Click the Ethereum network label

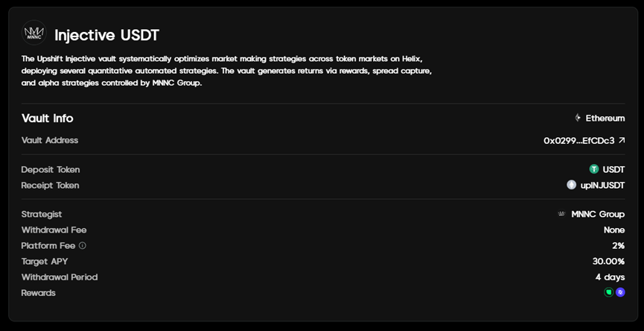(x=605, y=118)
